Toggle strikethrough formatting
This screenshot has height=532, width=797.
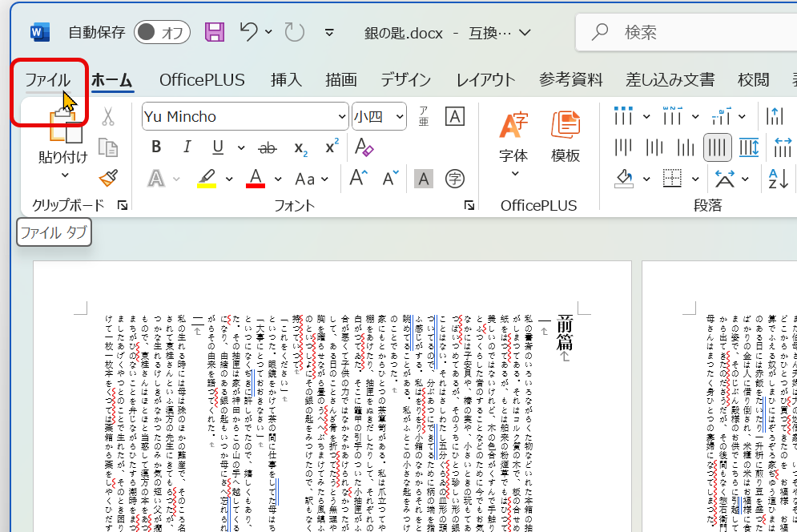click(268, 148)
